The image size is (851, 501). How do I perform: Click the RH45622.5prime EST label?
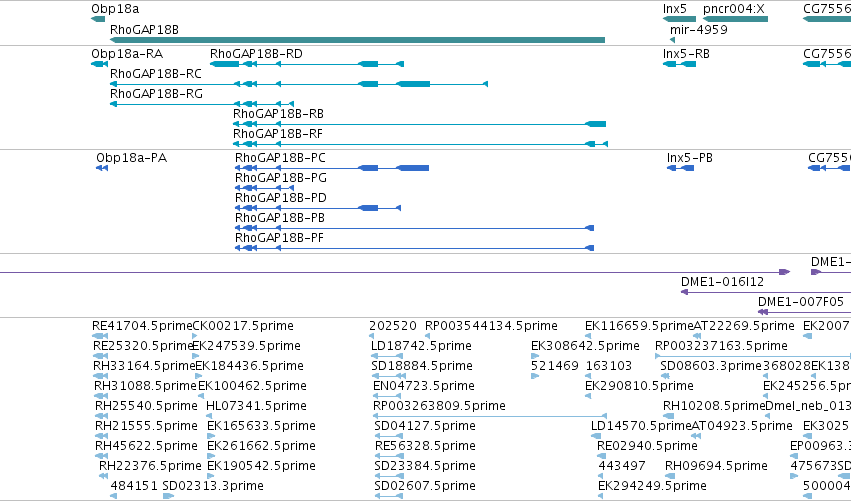(x=146, y=447)
